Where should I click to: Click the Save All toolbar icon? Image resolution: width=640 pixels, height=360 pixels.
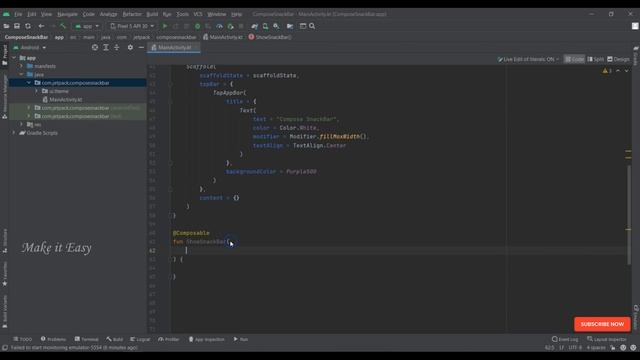tap(17, 26)
